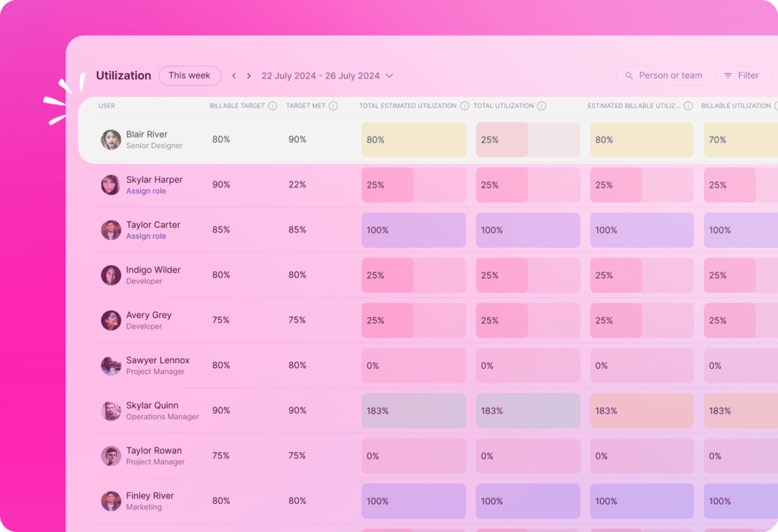Select Skylar Quinn's 183% utilization cell
Viewport: 778px width, 532px height.
413,410
